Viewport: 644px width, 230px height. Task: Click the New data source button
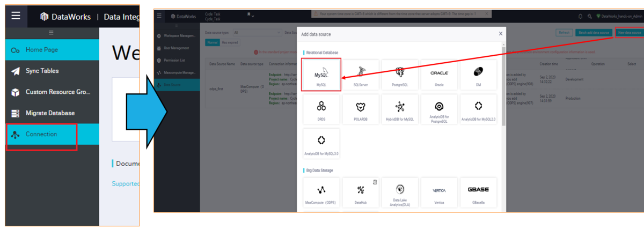click(x=630, y=33)
